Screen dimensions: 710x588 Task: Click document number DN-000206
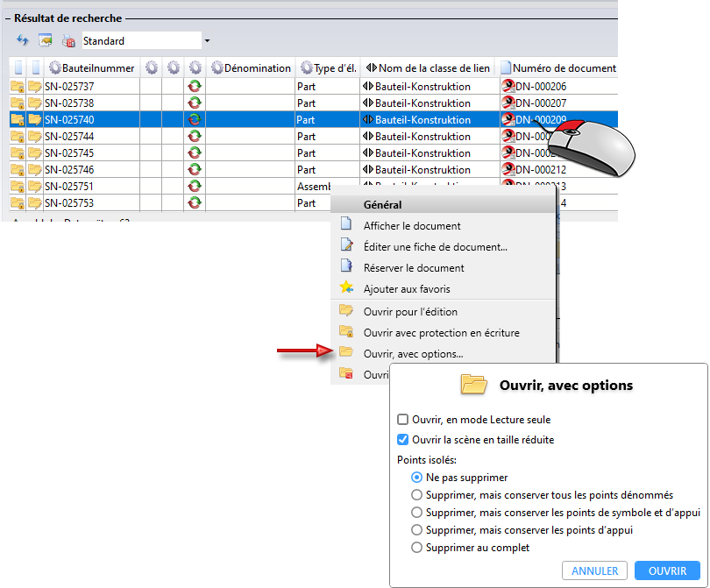(x=541, y=86)
